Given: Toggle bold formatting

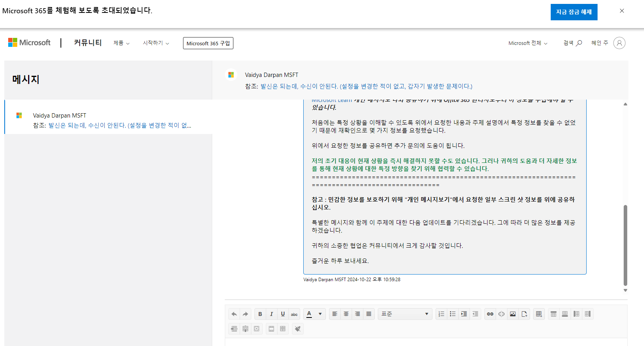Looking at the screenshot, I should (x=260, y=314).
